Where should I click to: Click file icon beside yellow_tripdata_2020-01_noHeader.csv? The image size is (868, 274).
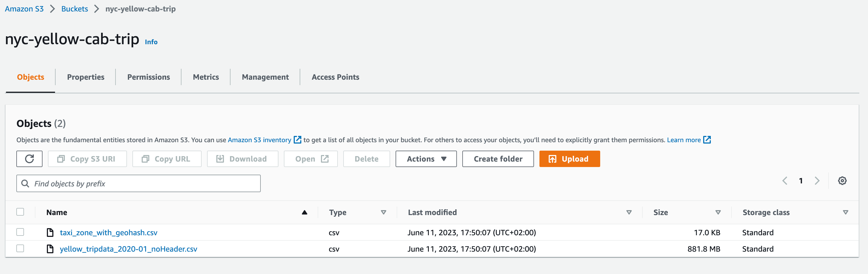[50, 249]
